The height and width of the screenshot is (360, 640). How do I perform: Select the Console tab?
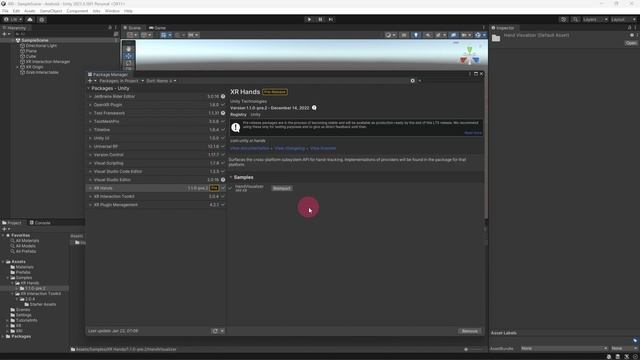coord(40,223)
